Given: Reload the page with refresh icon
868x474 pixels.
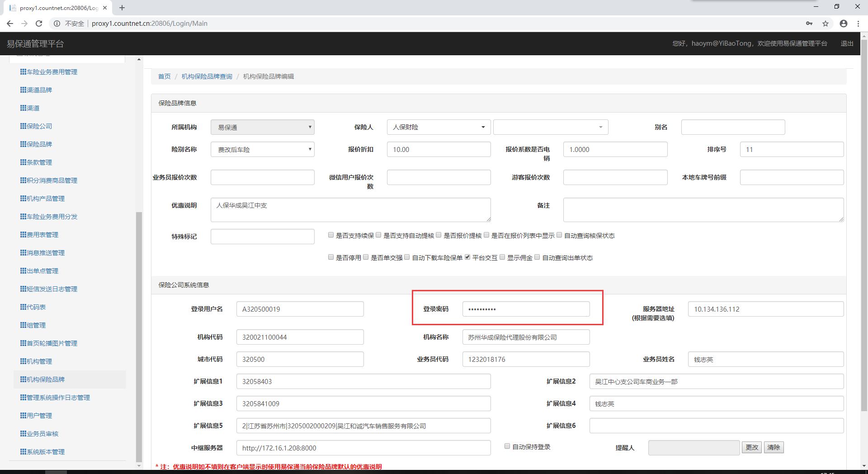Looking at the screenshot, I should [39, 24].
